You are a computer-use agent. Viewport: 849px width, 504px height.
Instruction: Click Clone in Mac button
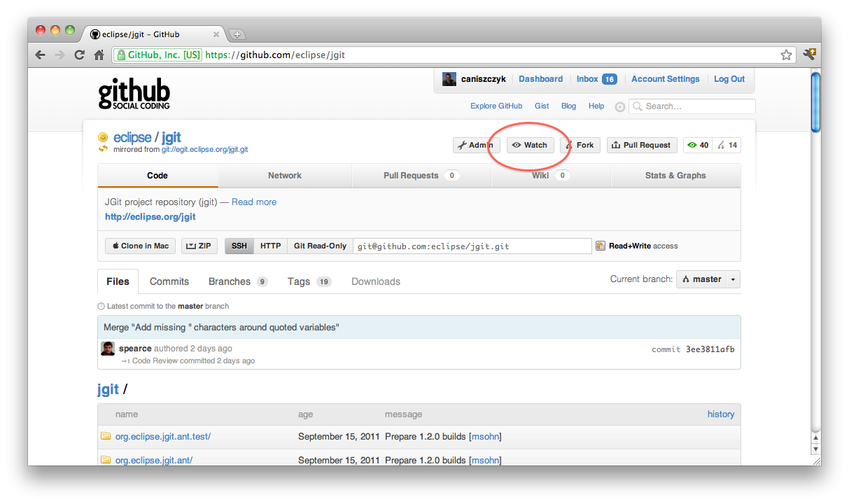click(x=140, y=246)
